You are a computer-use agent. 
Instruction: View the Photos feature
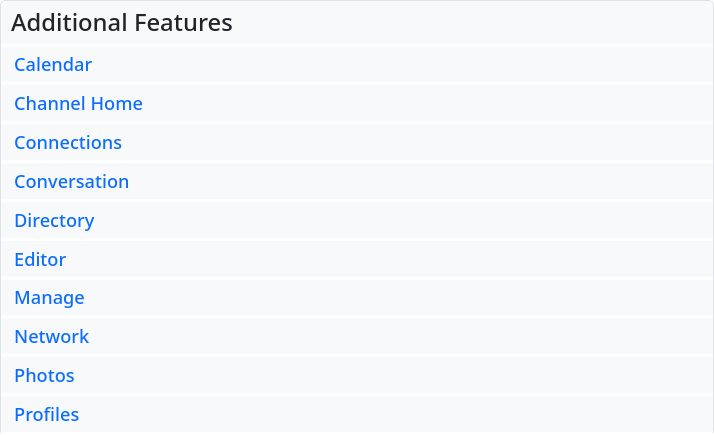pyautogui.click(x=44, y=376)
